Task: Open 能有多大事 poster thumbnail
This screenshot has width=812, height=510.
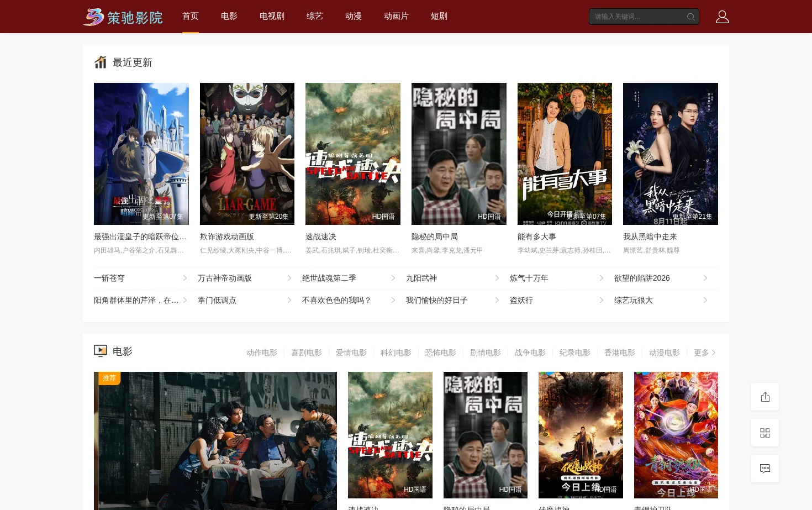Action: tap(565, 154)
